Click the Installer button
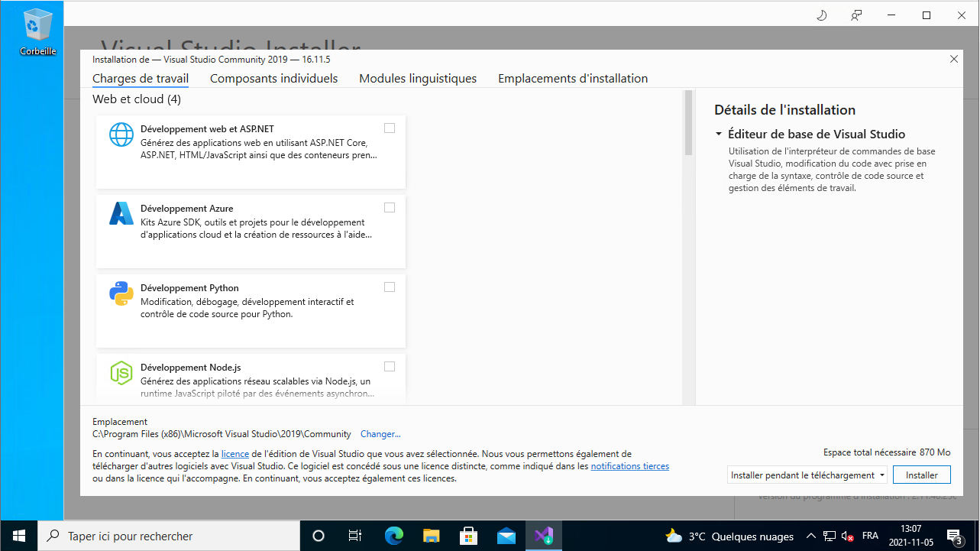The height and width of the screenshot is (551, 980). click(921, 475)
